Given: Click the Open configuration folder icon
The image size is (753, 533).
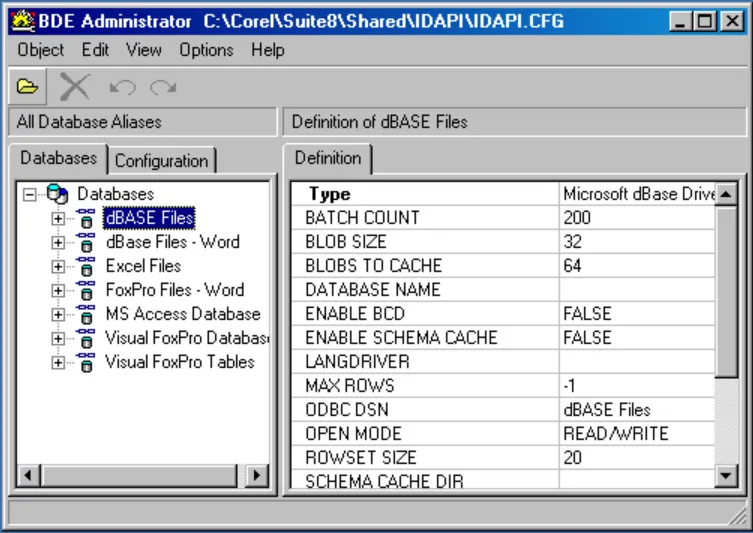Looking at the screenshot, I should click(27, 87).
